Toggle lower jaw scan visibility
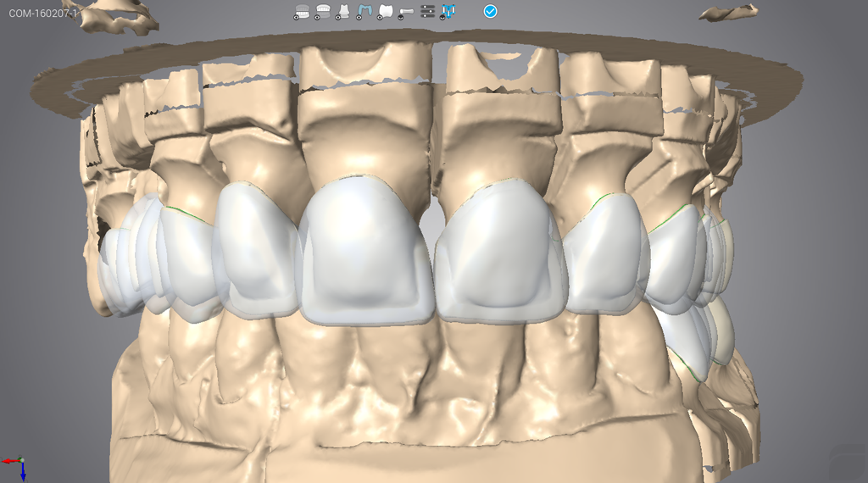 coord(302,12)
